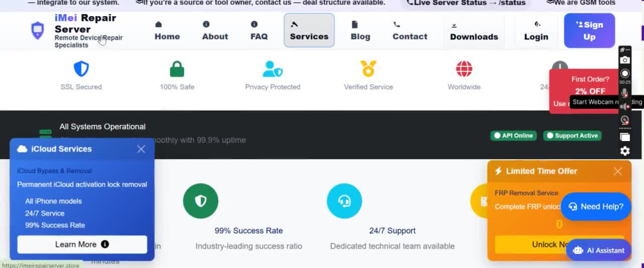Open recorder settings gear
644x268 pixels.
point(625,151)
